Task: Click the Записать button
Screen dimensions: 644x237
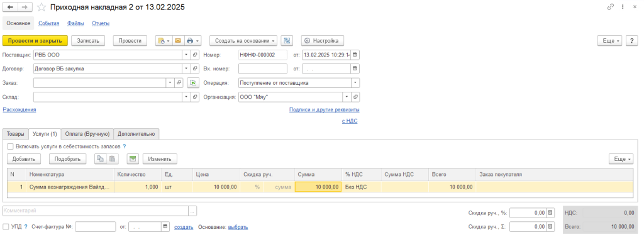Action: coord(88,41)
